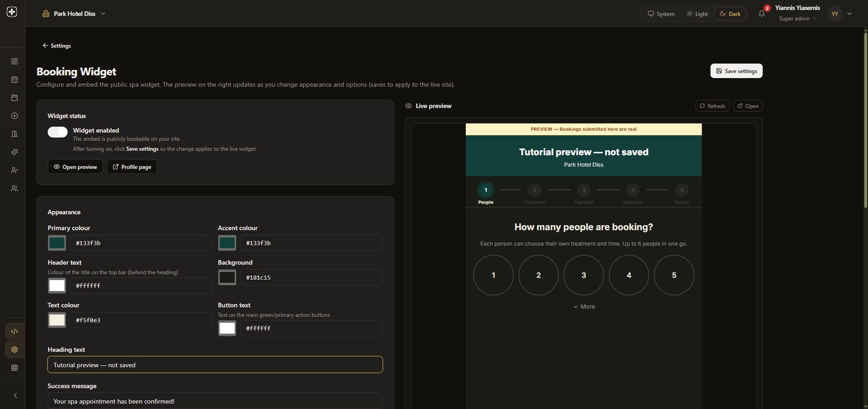Open the Text colour swatch
868x409 pixels.
click(x=57, y=320)
